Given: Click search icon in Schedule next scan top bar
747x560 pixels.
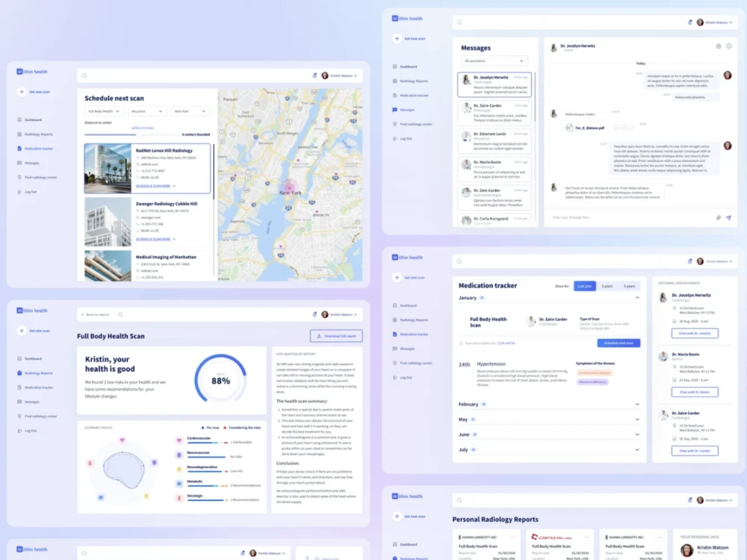Looking at the screenshot, I should coord(84,75).
